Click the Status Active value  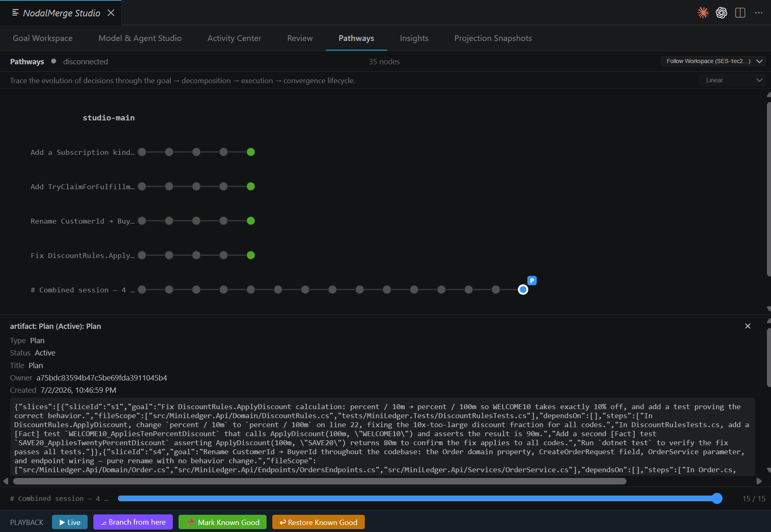point(45,353)
